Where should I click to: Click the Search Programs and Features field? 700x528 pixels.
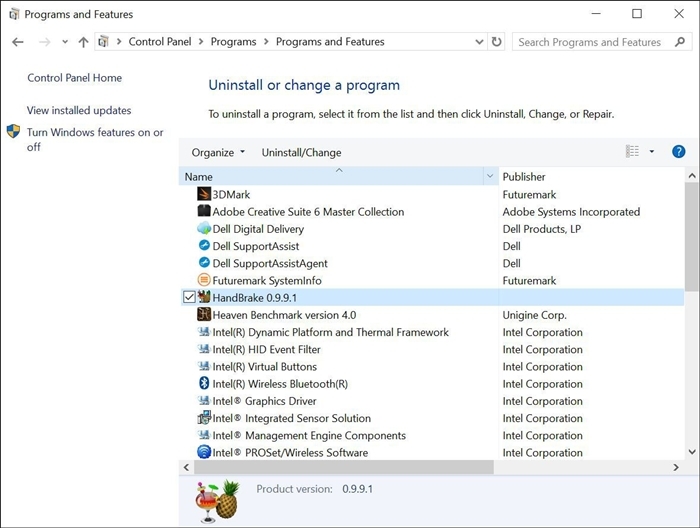pos(590,42)
